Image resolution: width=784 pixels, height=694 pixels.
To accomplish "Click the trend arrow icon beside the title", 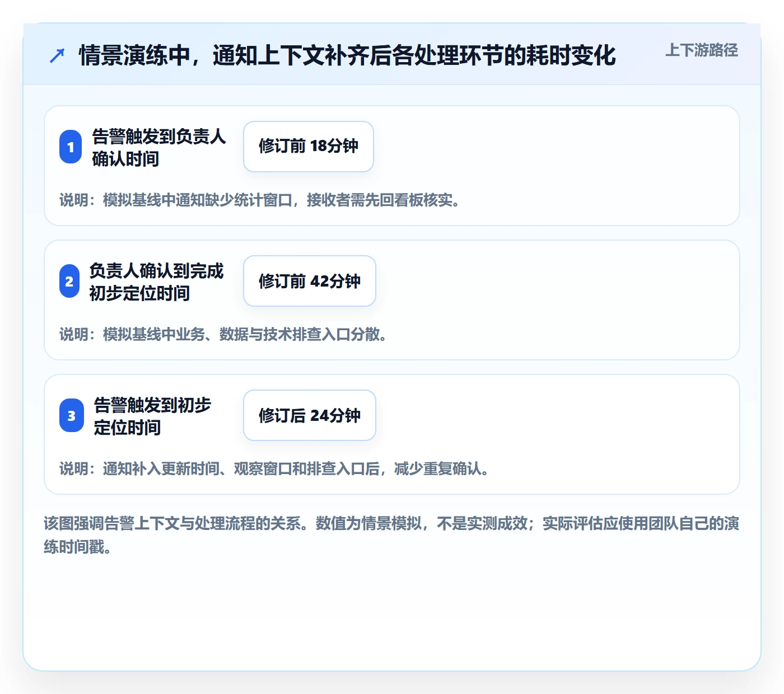I will pyautogui.click(x=57, y=55).
